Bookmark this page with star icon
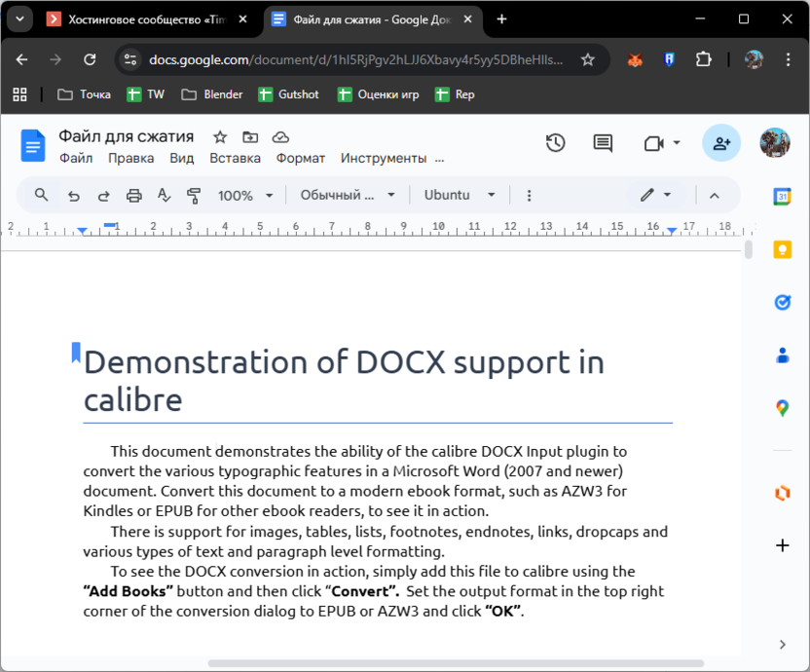The image size is (810, 672). (x=588, y=60)
